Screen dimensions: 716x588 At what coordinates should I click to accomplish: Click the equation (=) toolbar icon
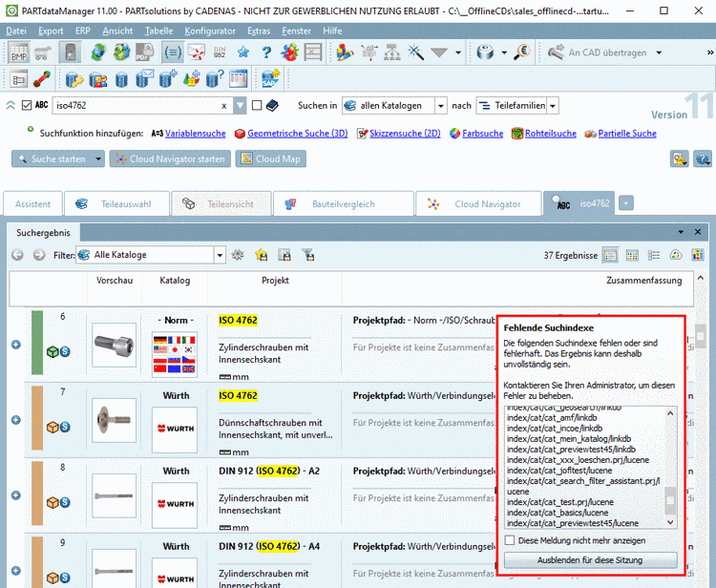click(173, 52)
